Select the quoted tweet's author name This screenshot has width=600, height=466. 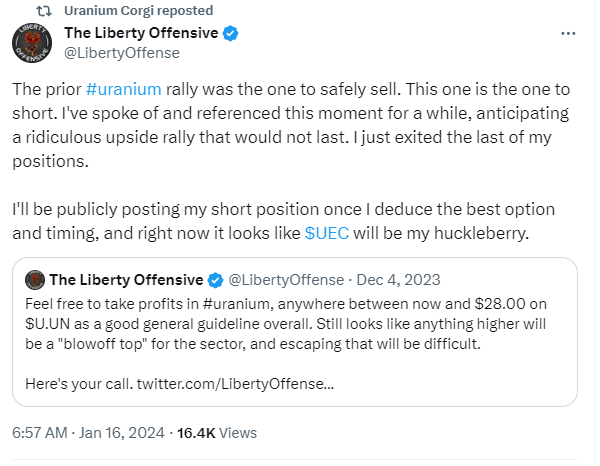(125, 278)
